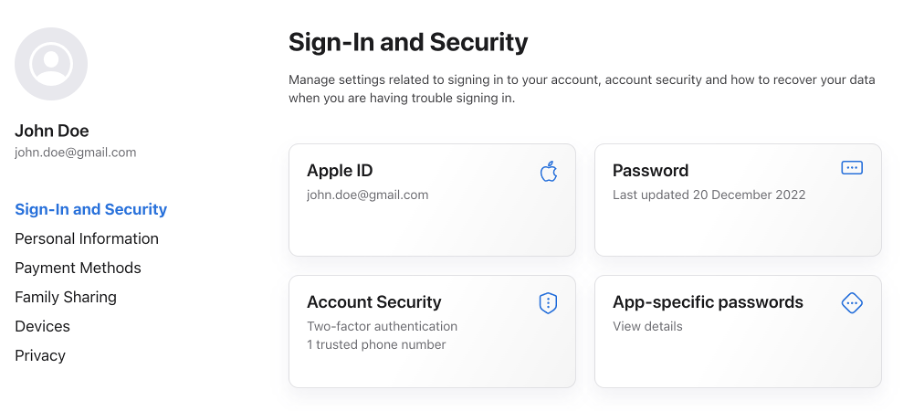The width and height of the screenshot is (904, 412).
Task: Go to Personal Information section
Action: pos(86,239)
